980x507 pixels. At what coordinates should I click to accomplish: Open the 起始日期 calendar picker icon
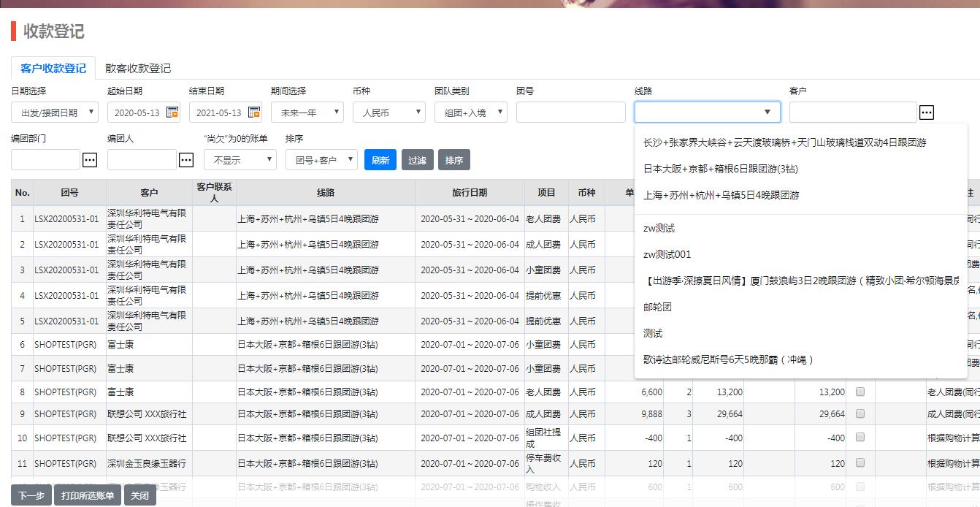coord(172,113)
